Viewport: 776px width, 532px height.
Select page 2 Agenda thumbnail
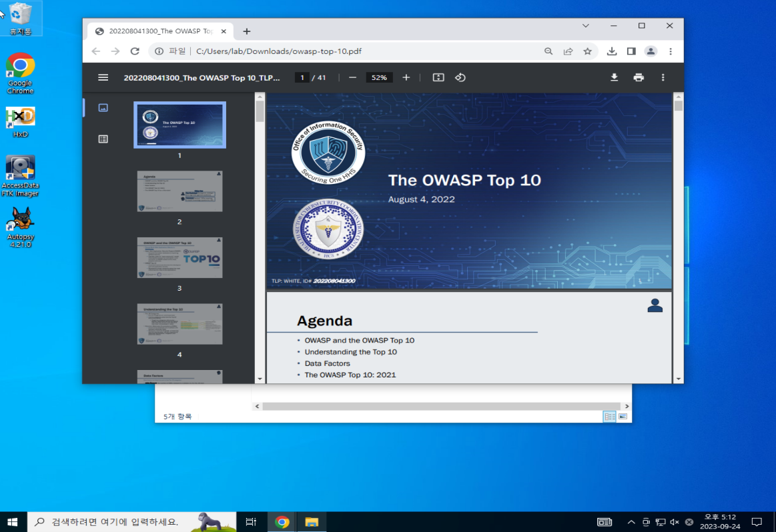tap(179, 191)
